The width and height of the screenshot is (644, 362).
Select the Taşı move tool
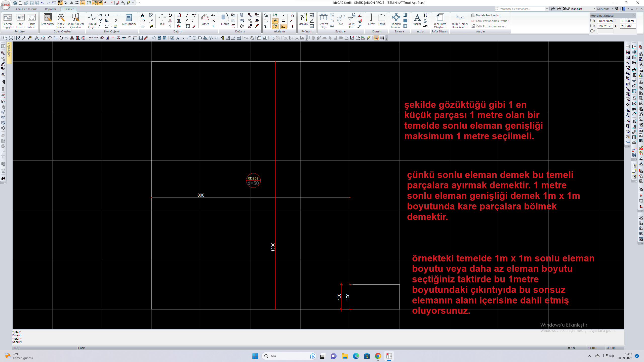click(162, 20)
